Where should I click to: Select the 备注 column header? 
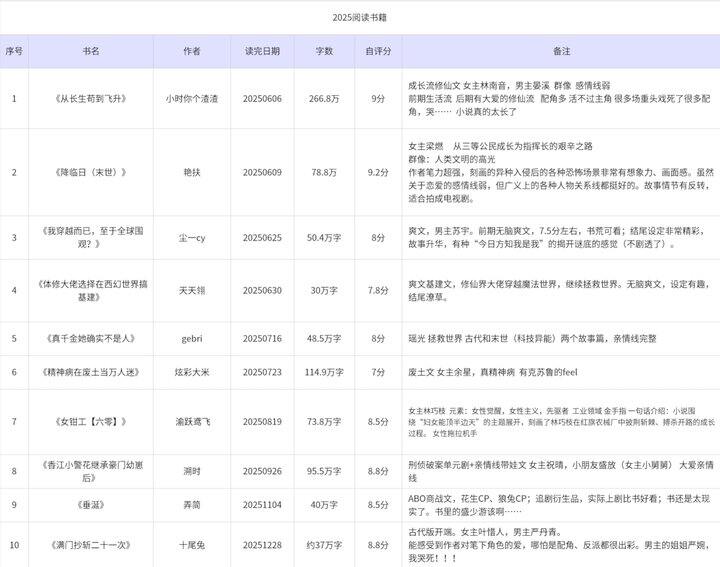562,51
